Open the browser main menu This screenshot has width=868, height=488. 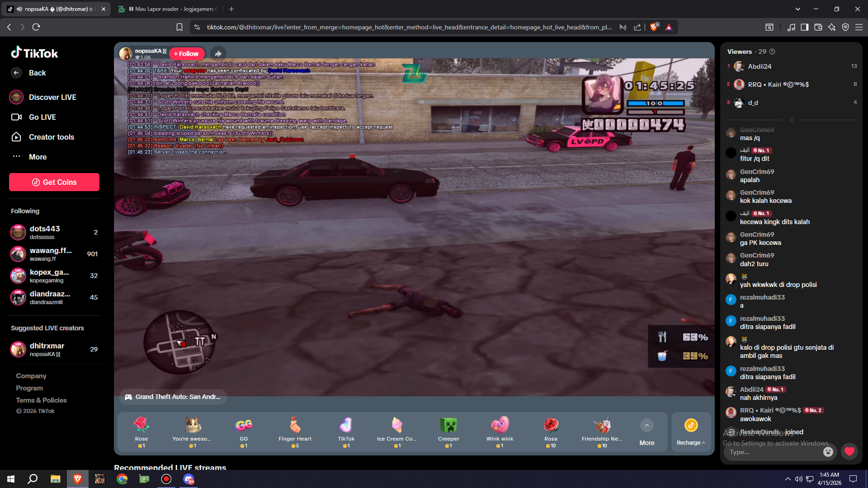click(x=859, y=27)
